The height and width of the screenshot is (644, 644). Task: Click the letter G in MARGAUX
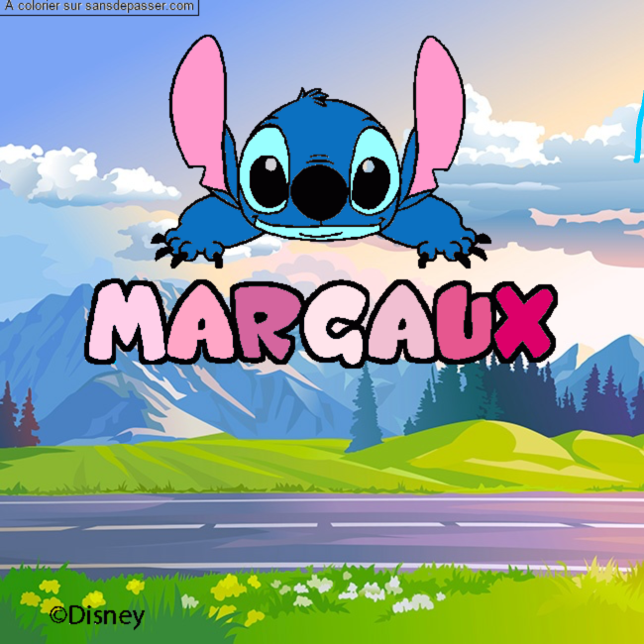click(x=334, y=323)
